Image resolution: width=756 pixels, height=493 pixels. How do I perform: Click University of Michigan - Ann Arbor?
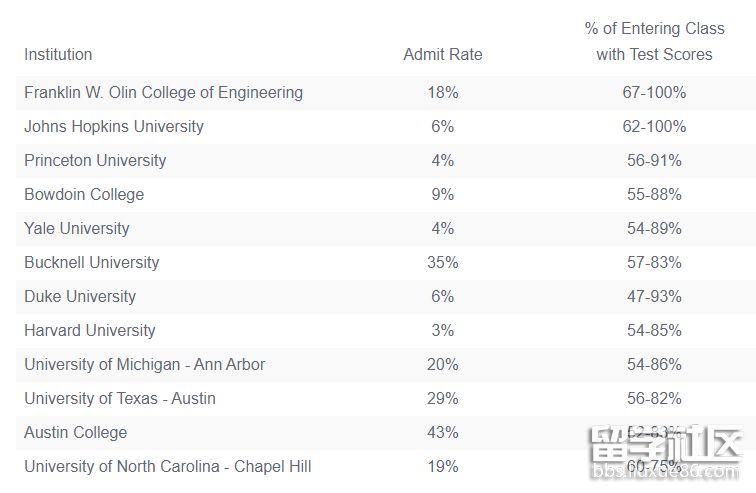144,364
